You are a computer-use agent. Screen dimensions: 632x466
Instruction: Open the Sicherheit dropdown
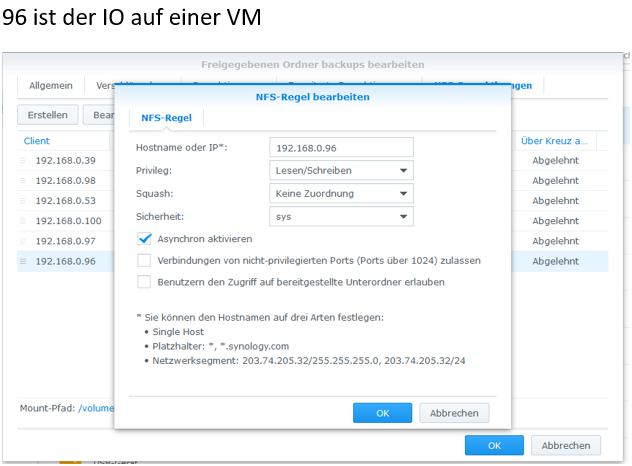(x=341, y=216)
